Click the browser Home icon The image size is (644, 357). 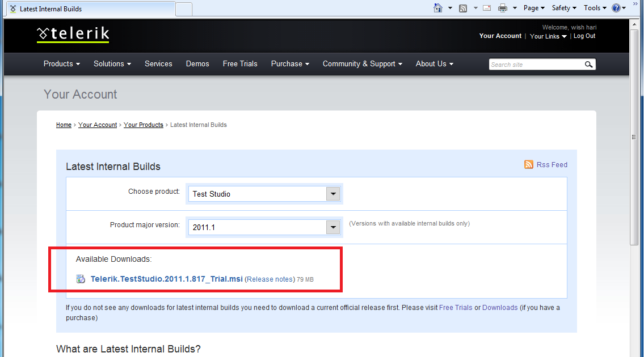pyautogui.click(x=438, y=8)
